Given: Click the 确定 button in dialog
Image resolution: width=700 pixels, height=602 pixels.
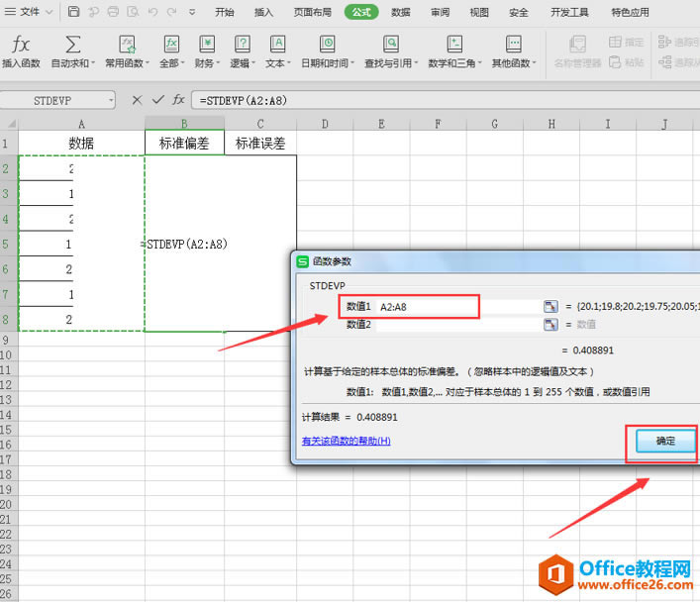Looking at the screenshot, I should (x=665, y=441).
